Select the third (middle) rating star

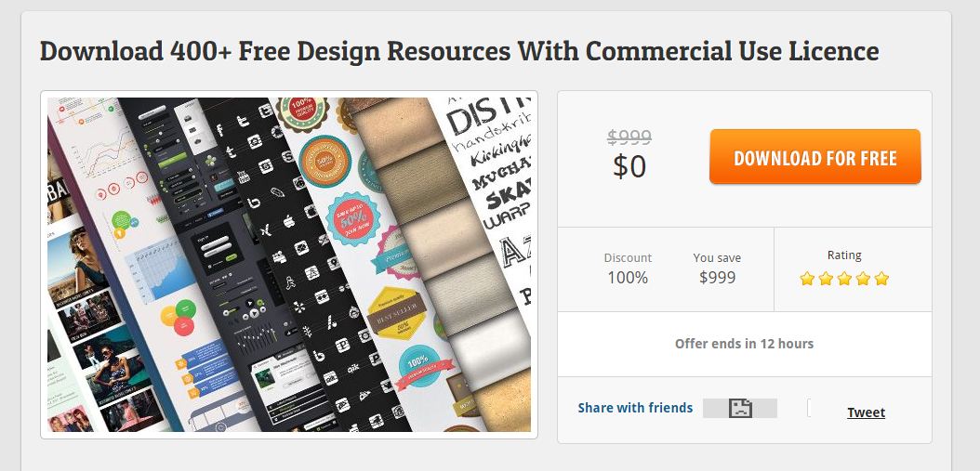(x=844, y=279)
